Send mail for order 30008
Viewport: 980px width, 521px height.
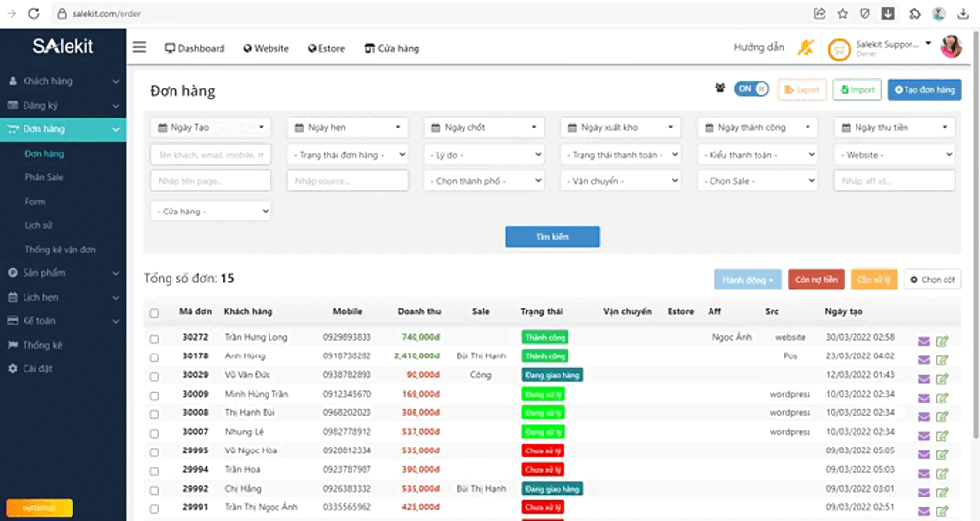(x=924, y=416)
